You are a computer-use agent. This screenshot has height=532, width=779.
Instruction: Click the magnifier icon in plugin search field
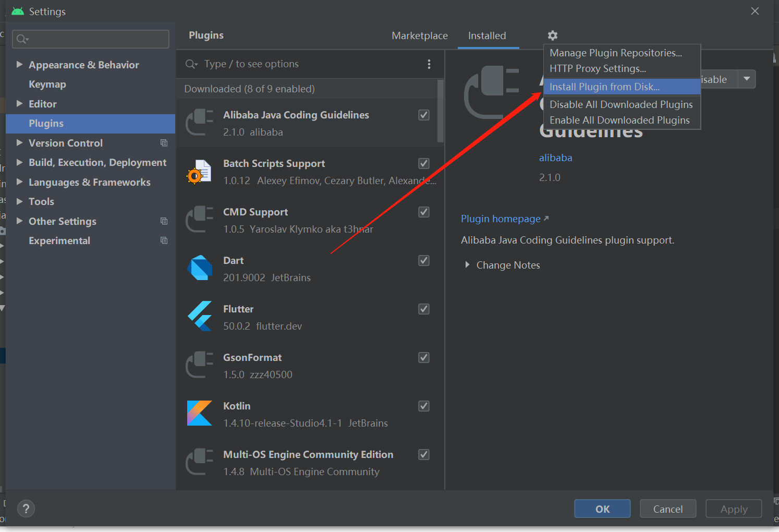click(x=191, y=64)
